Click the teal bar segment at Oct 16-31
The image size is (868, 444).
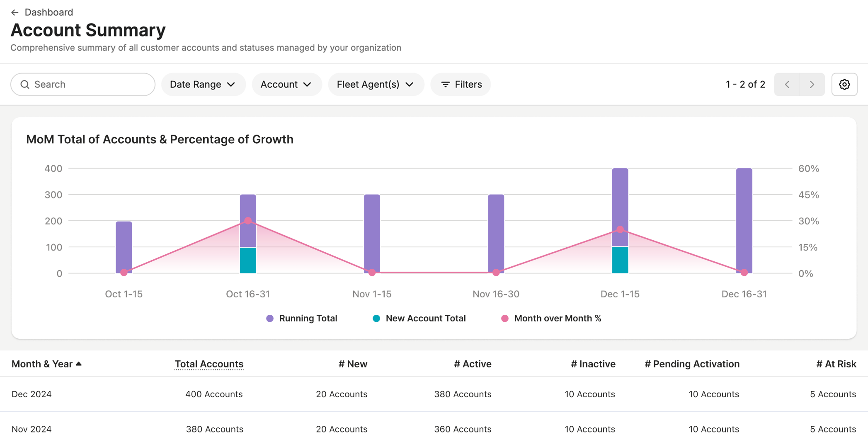(248, 260)
